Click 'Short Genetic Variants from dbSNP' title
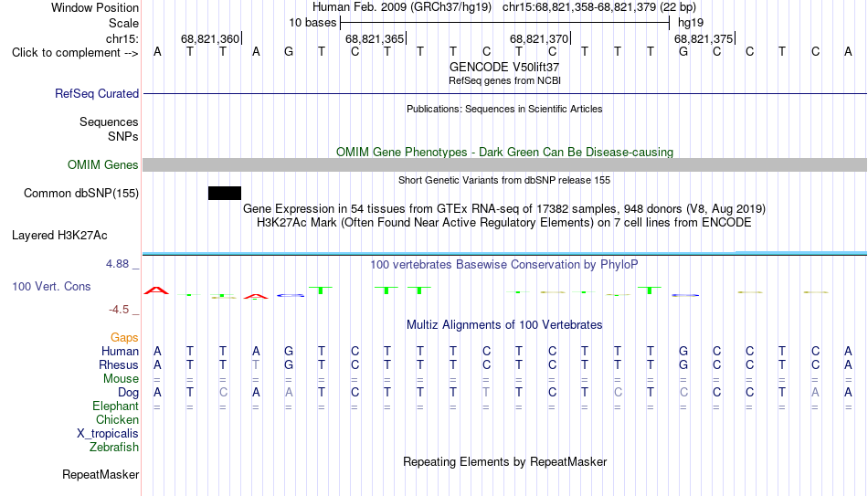Screen dimensions: 868x496 point(504,180)
